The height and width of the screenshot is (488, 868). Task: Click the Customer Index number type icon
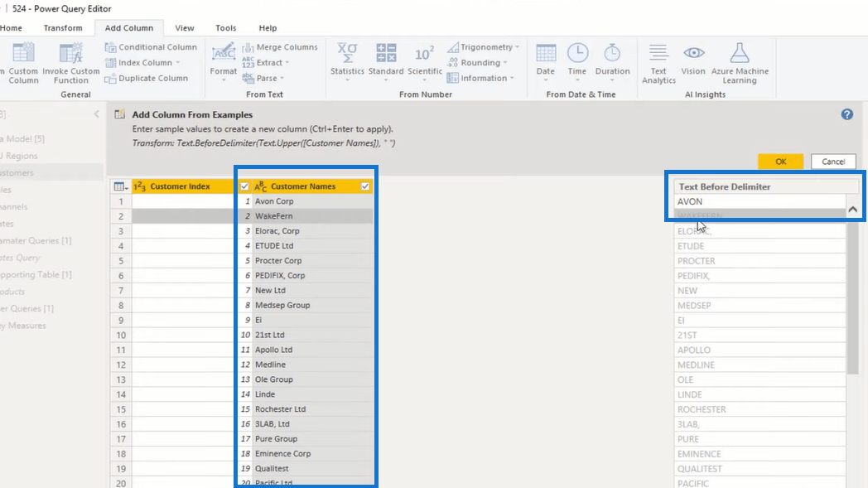pos(139,186)
